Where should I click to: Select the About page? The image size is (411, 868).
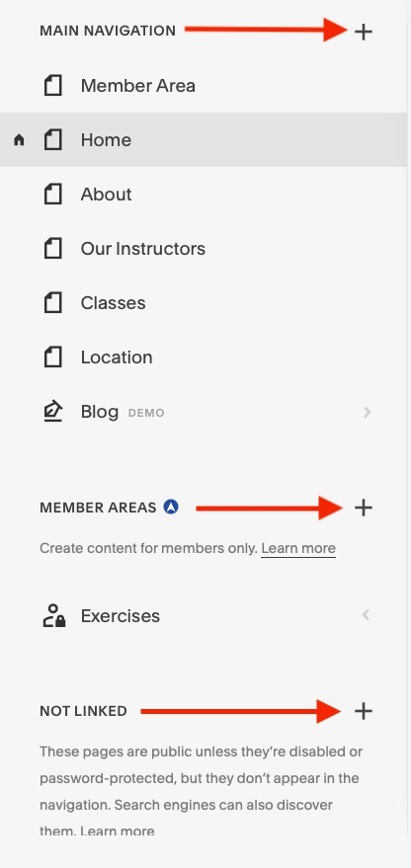pos(204,194)
